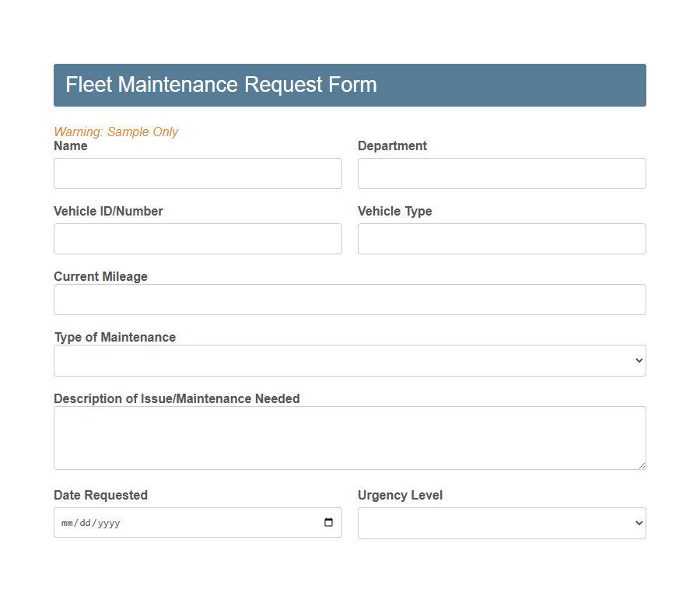Select the Department input field

click(x=502, y=173)
